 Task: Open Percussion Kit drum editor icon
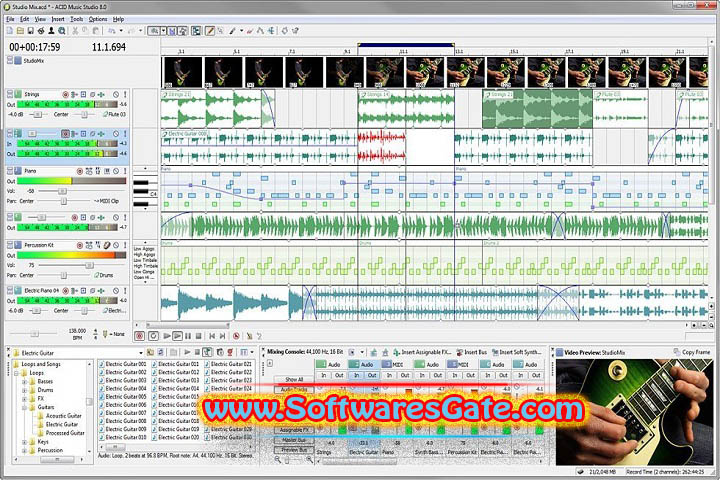(107, 245)
